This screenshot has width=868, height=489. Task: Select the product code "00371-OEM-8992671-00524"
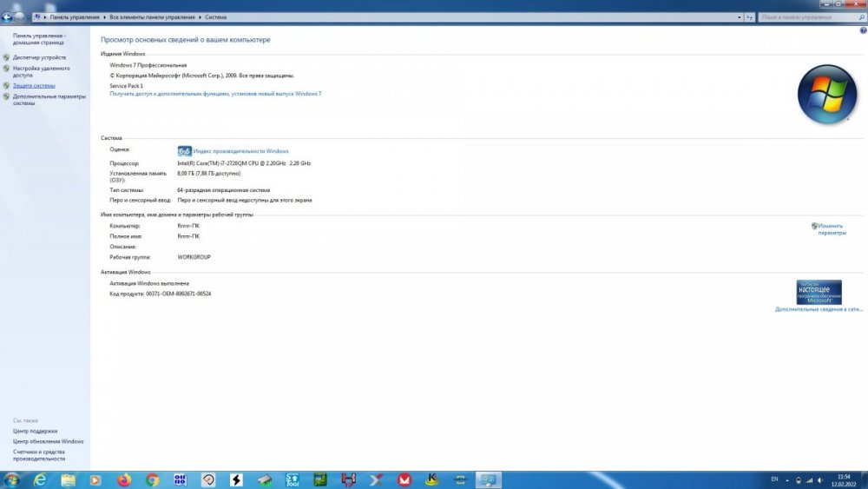pos(178,294)
